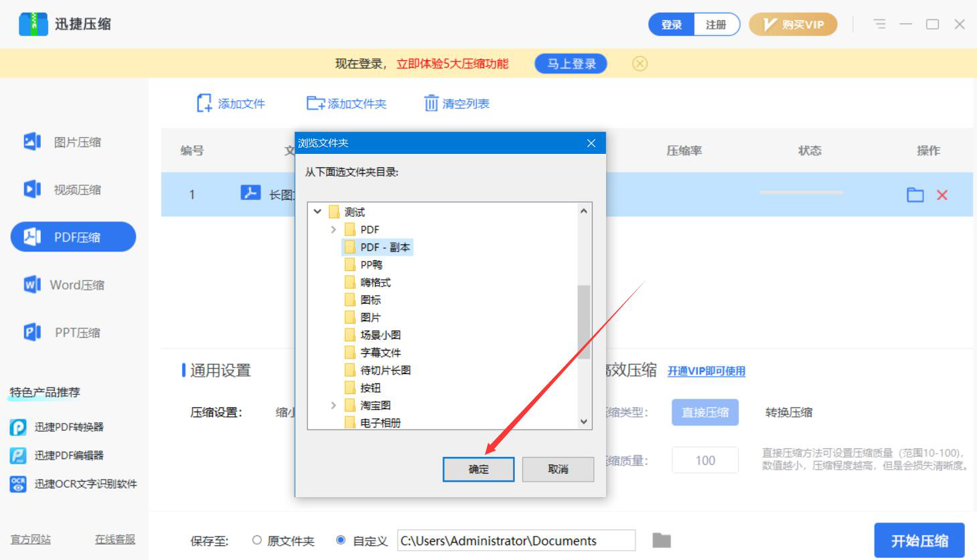977x560 pixels.
Task: Click the save path input field
Action: tap(516, 541)
